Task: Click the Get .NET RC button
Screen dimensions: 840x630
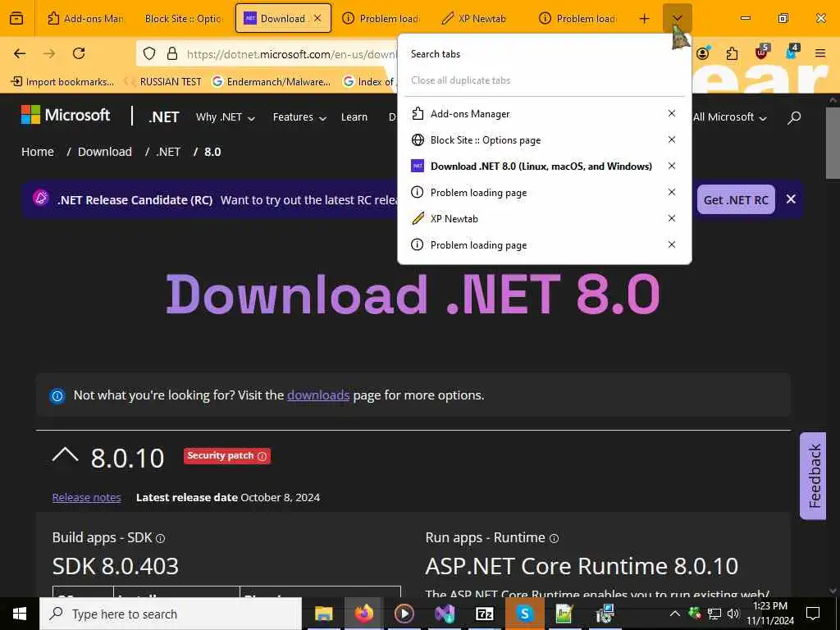Action: (736, 200)
